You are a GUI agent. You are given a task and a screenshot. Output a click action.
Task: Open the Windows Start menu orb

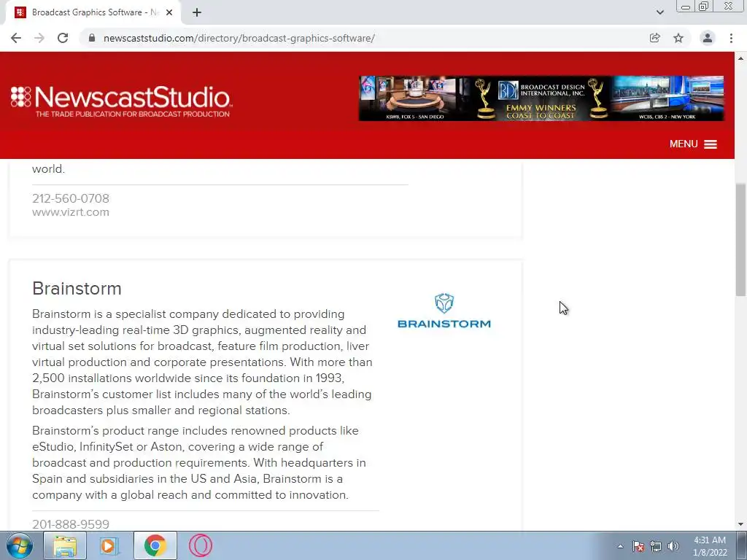coord(20,545)
